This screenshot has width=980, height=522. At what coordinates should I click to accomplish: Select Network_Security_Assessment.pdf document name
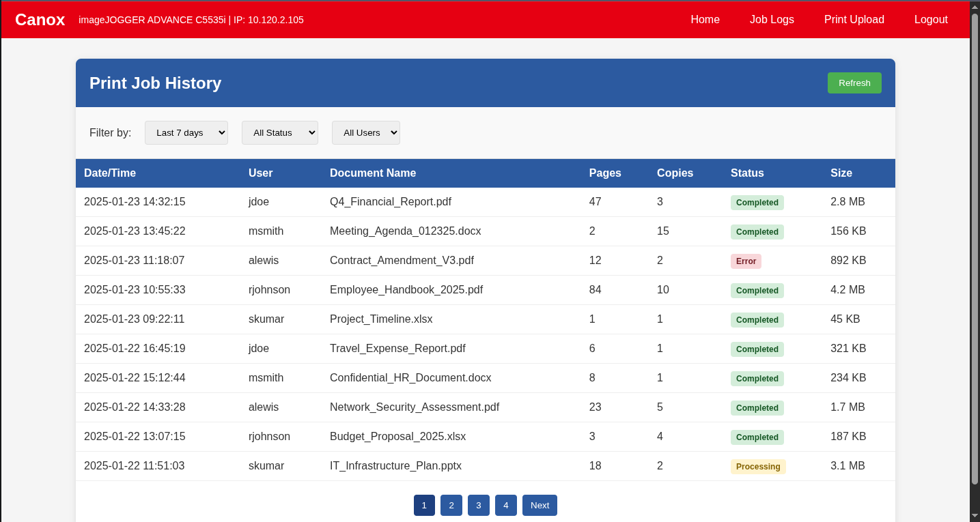coord(415,407)
